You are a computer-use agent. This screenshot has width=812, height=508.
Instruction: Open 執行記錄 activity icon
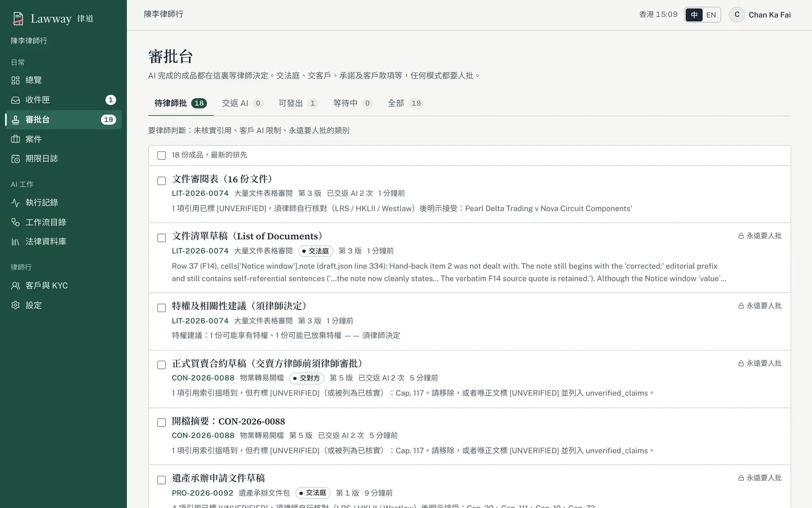[15, 203]
